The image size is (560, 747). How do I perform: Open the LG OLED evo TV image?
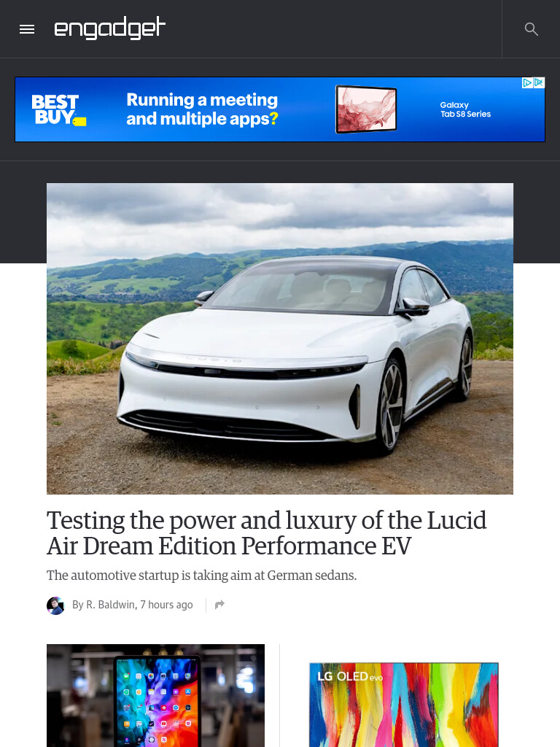(x=404, y=705)
